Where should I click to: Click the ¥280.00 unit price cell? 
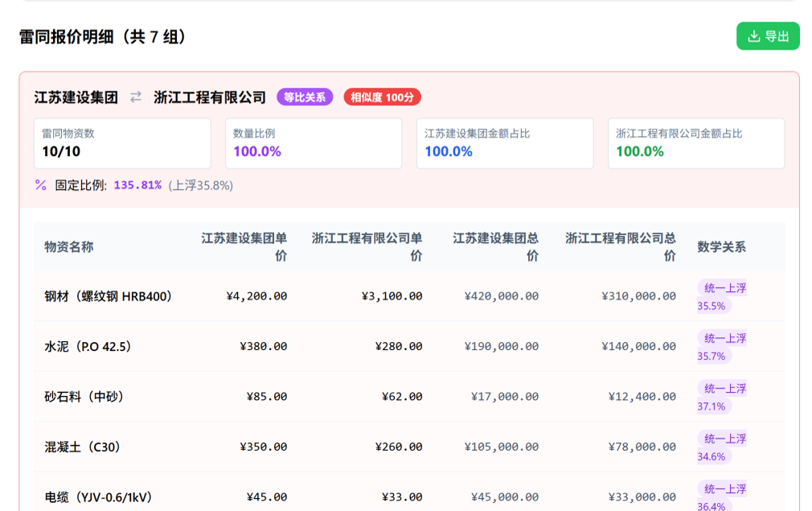[x=399, y=346]
